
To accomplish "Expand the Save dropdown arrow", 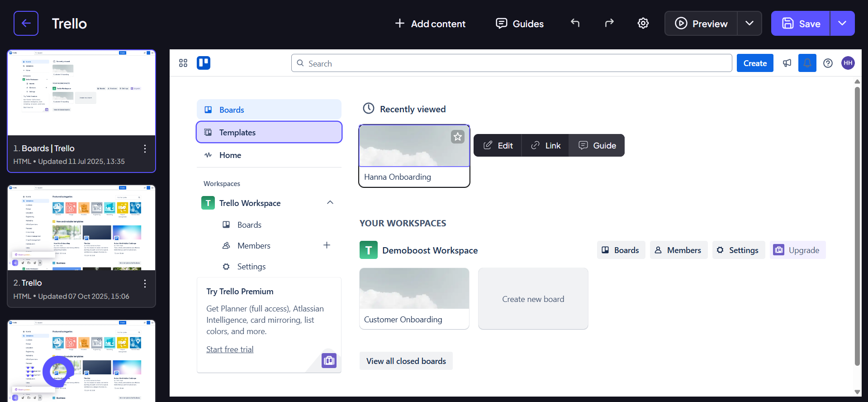I will 842,24.
